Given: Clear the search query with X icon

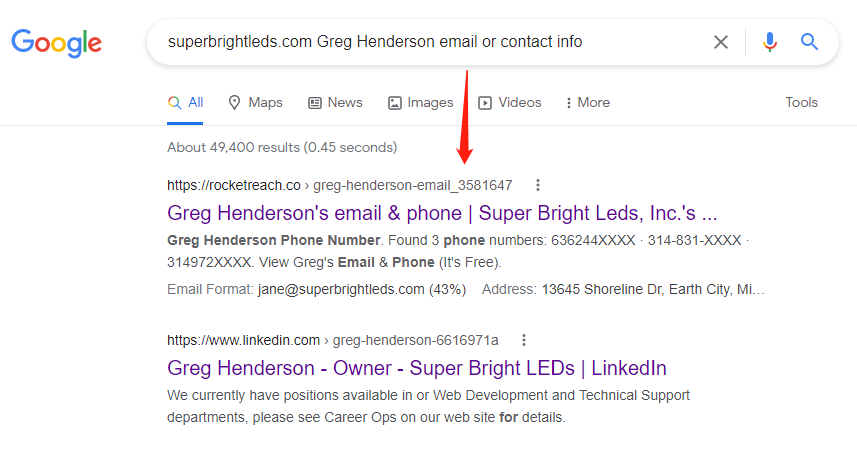Looking at the screenshot, I should pyautogui.click(x=721, y=42).
